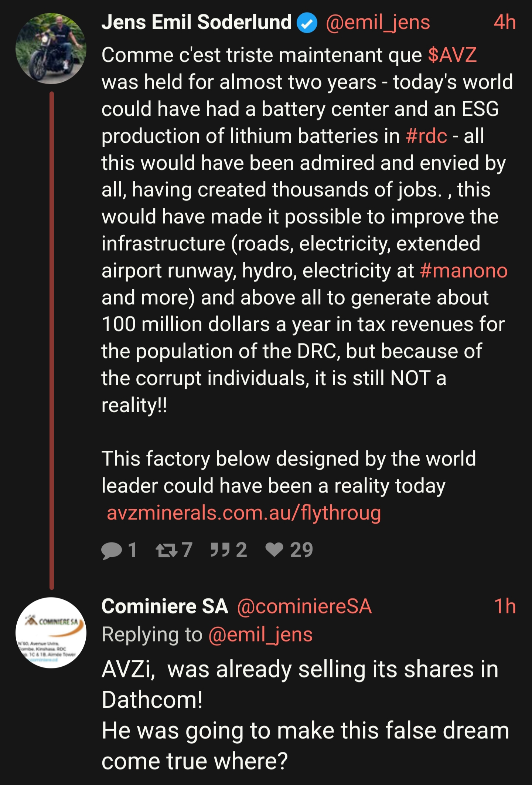The image size is (532, 785).
Task: Click the quote marks icon
Action: 220,550
